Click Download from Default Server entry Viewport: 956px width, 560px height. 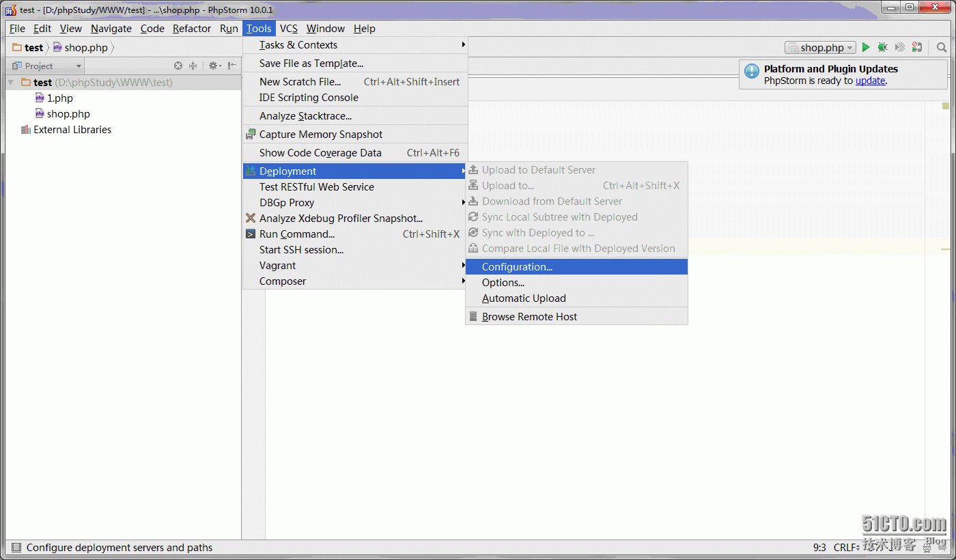coord(576,201)
